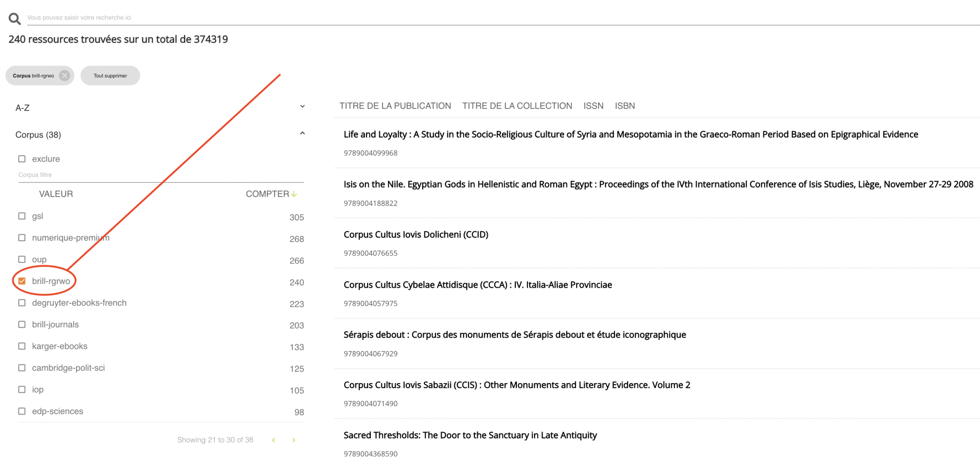This screenshot has height=464, width=980.
Task: Select the ISSN column header
Action: click(x=593, y=106)
